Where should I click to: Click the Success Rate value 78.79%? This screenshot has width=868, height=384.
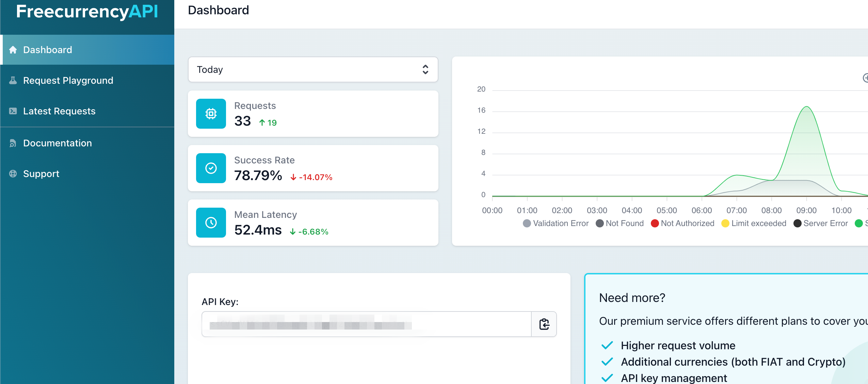(258, 176)
